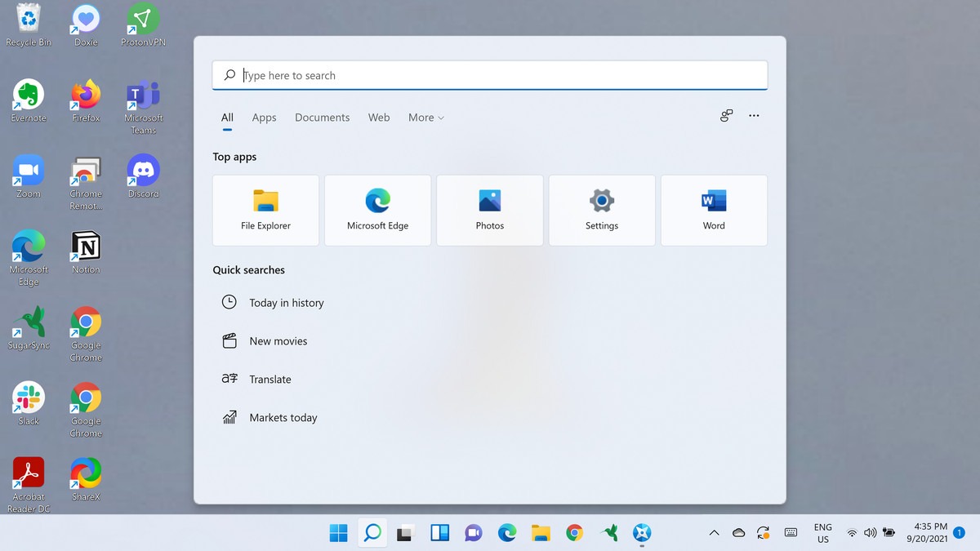The height and width of the screenshot is (551, 980).
Task: Open the Photos app tile
Action: tap(490, 210)
